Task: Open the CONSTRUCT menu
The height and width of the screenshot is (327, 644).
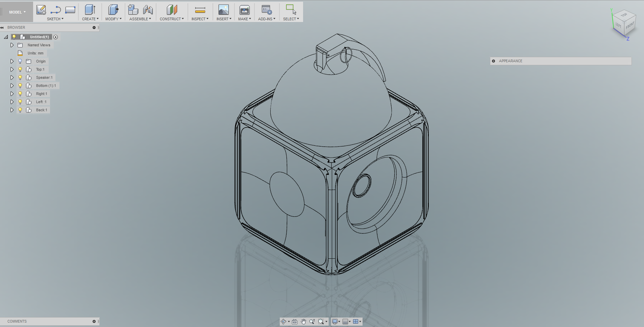Action: click(172, 19)
